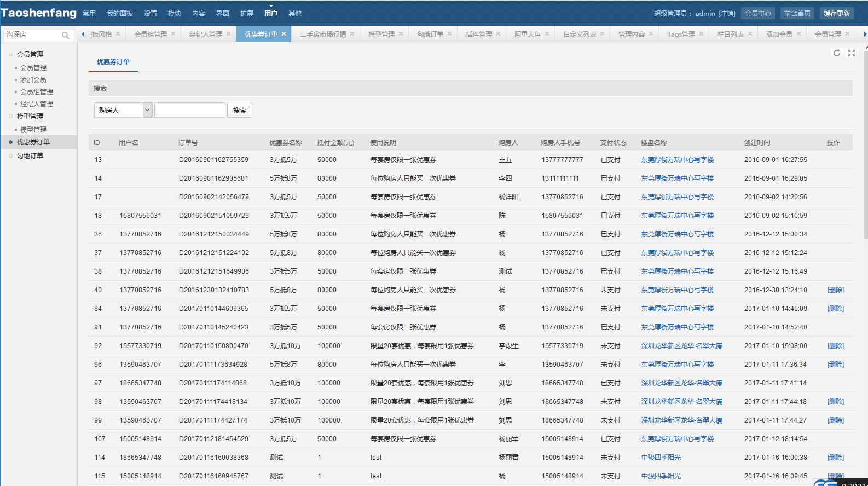
Task: Click the search keyword input box
Action: click(190, 111)
